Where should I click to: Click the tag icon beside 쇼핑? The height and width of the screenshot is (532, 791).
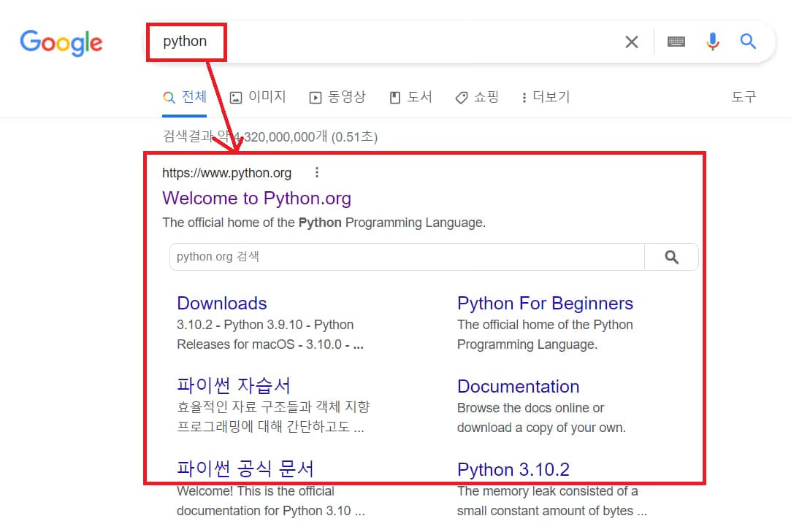(461, 96)
